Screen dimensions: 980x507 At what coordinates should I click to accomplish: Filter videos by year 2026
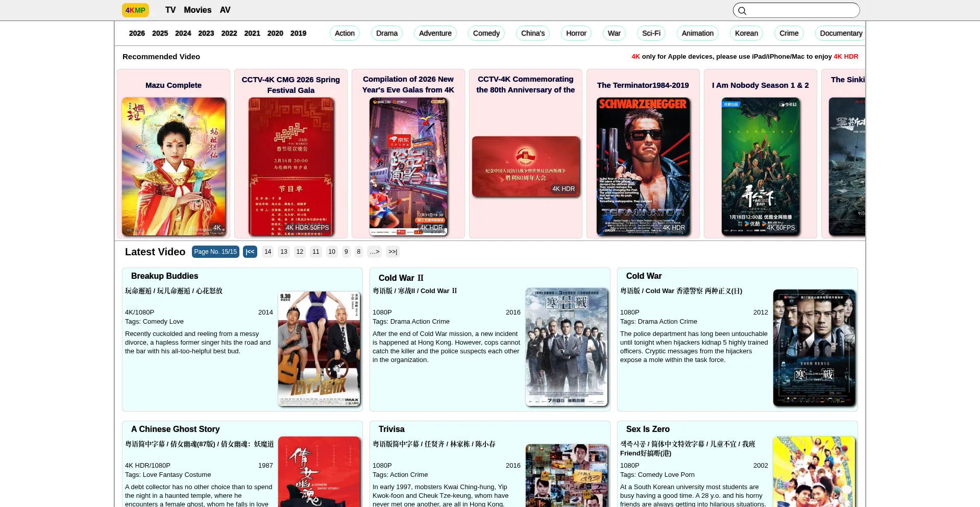click(x=137, y=33)
